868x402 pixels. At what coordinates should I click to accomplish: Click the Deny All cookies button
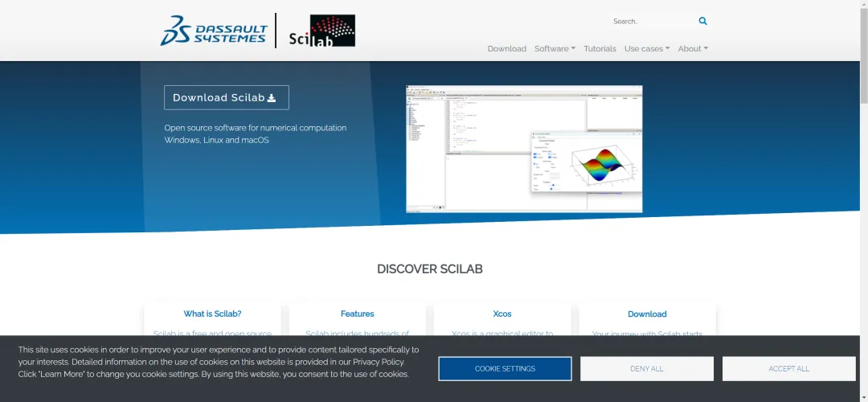click(x=646, y=369)
